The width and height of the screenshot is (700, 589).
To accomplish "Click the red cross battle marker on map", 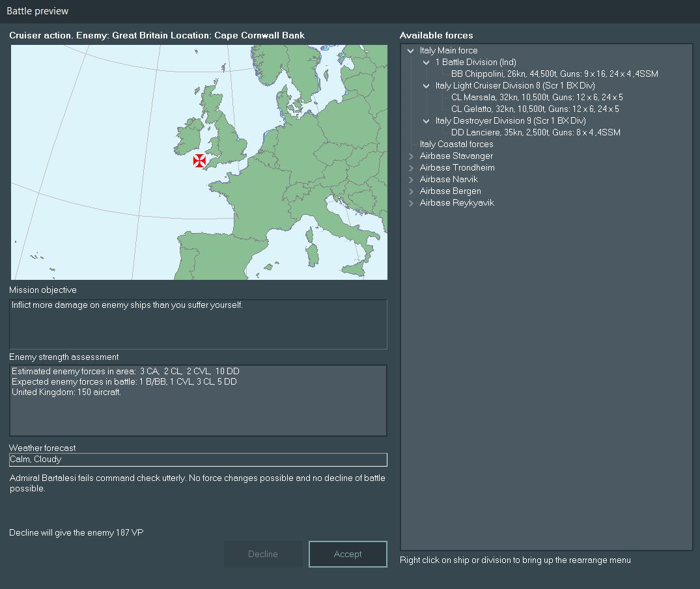I will tap(199, 161).
